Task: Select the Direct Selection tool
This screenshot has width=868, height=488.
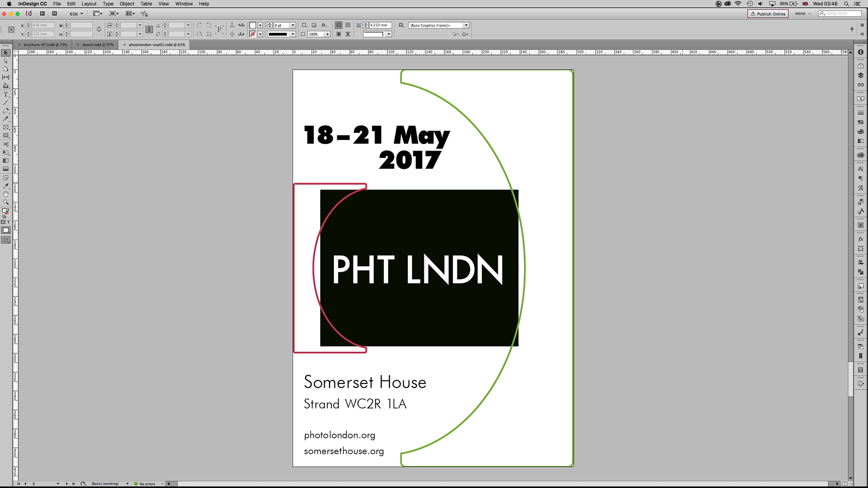Action: click(6, 61)
